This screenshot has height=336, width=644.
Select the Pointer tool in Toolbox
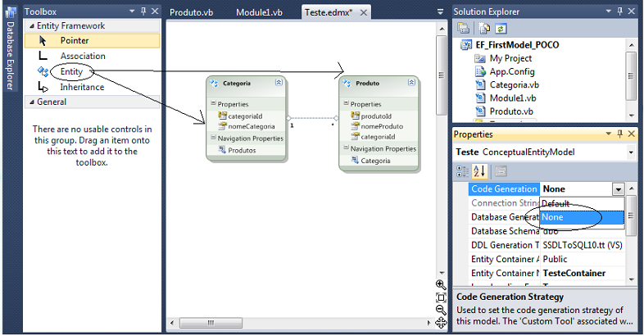(x=92, y=41)
